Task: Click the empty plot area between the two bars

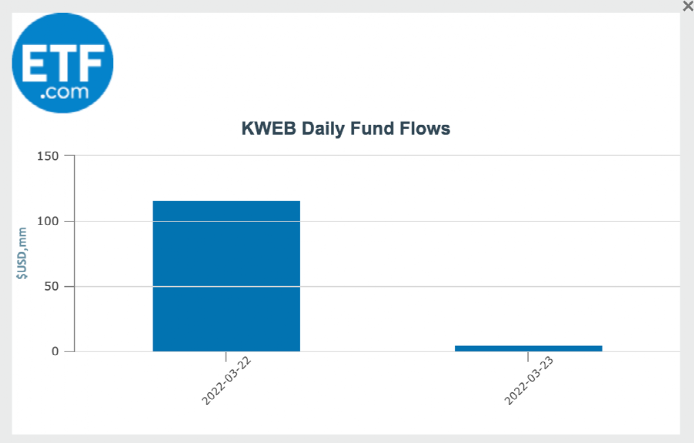Action: point(377,250)
